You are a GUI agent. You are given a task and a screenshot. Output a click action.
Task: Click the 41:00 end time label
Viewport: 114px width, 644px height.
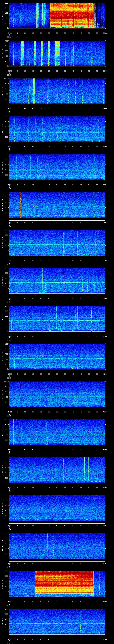point(105,374)
